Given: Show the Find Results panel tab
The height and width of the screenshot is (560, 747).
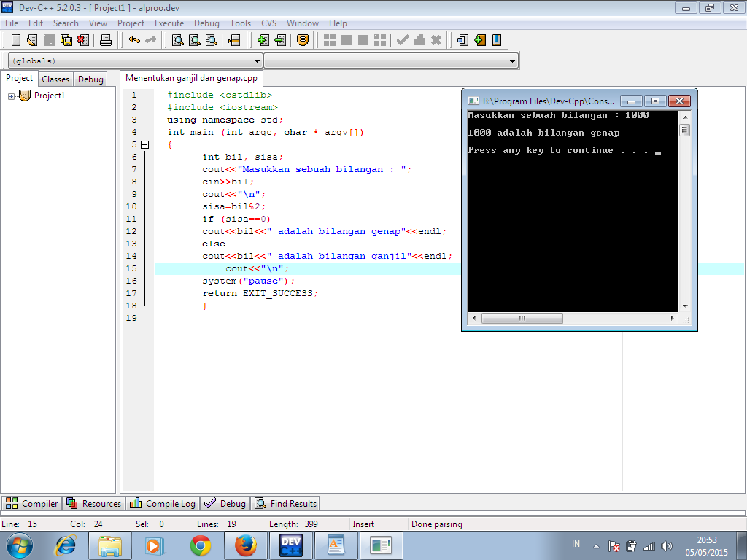Looking at the screenshot, I should (x=286, y=503).
